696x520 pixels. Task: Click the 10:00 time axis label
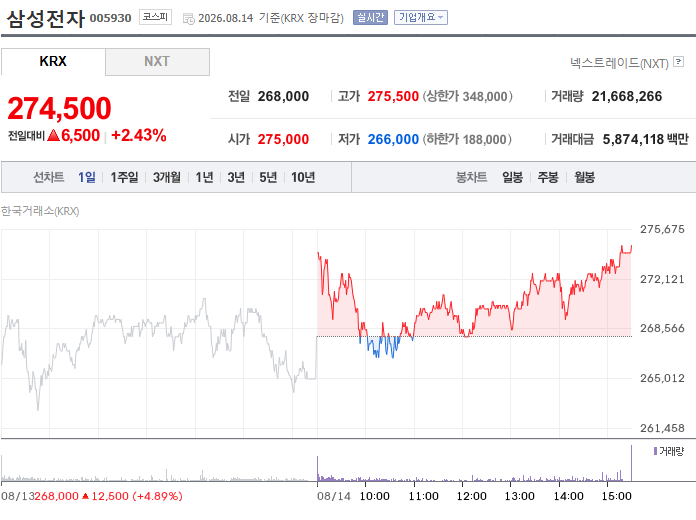(x=374, y=496)
